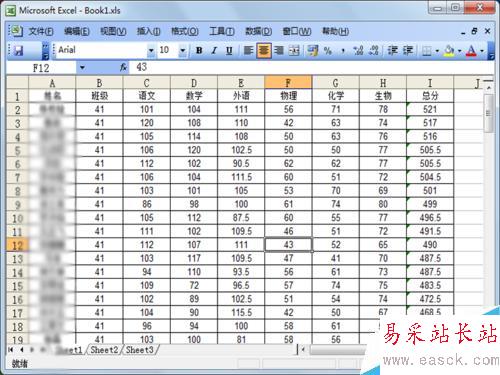Click select-all corner box
The height and width of the screenshot is (375, 500).
[x=17, y=82]
